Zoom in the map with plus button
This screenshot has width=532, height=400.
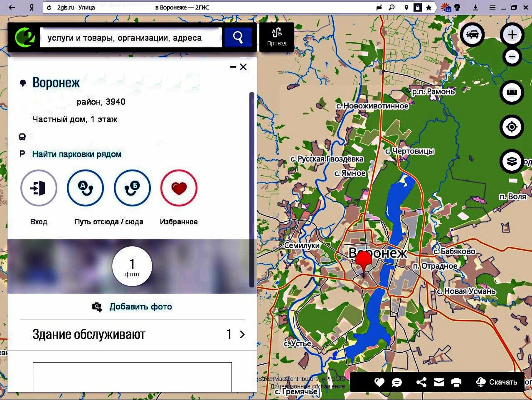(512, 35)
